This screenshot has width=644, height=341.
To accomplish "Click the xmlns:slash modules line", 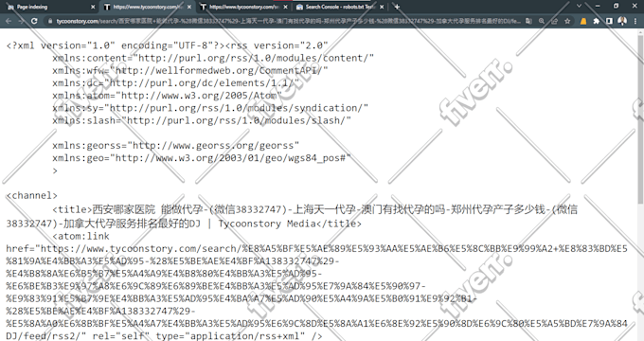I will click(202, 120).
